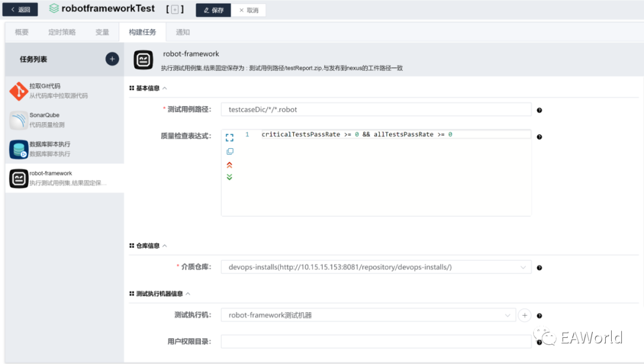Click the layers icon before robotframeworkTest title
This screenshot has height=364, width=644.
pyautogui.click(x=54, y=8)
